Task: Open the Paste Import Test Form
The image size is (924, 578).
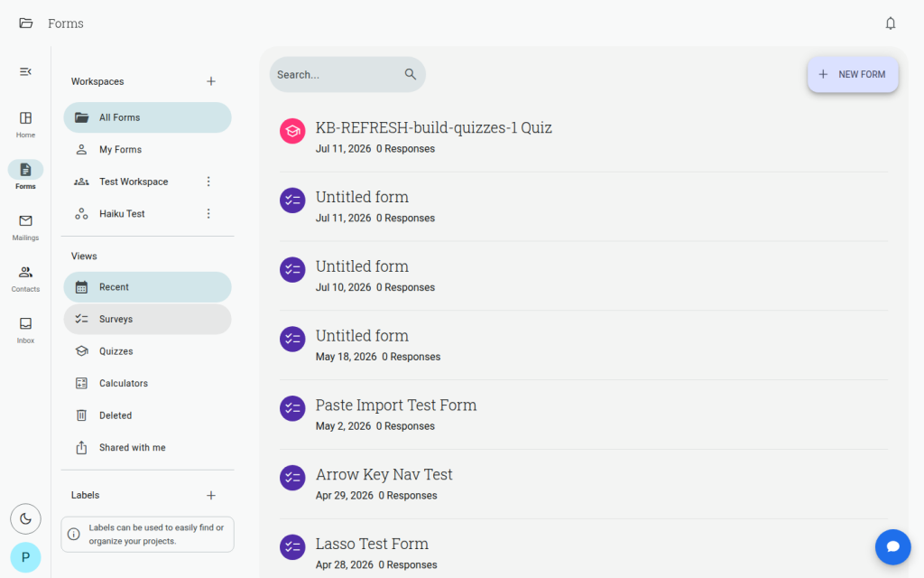Action: (x=584, y=415)
